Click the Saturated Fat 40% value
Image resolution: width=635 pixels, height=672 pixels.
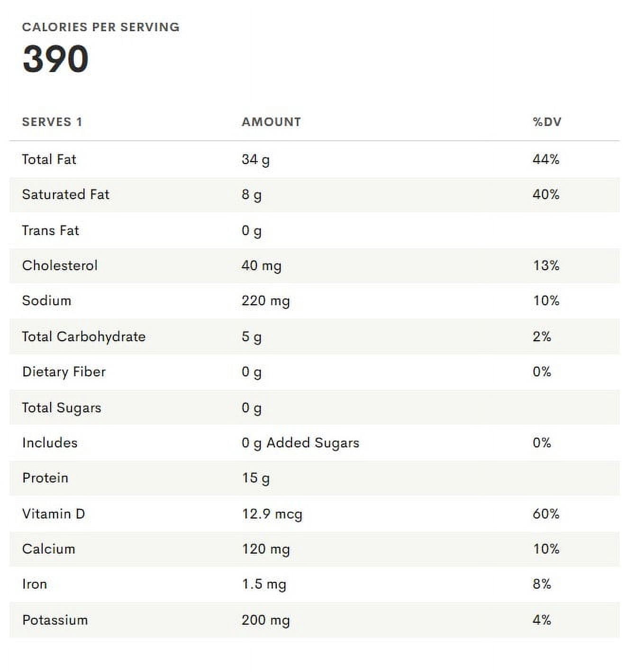coord(546,194)
